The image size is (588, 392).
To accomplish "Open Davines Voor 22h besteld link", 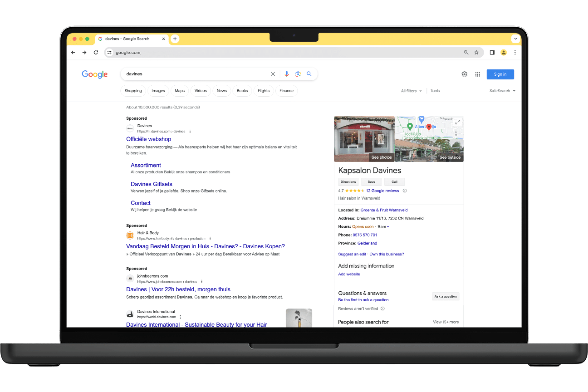I will coord(178,289).
